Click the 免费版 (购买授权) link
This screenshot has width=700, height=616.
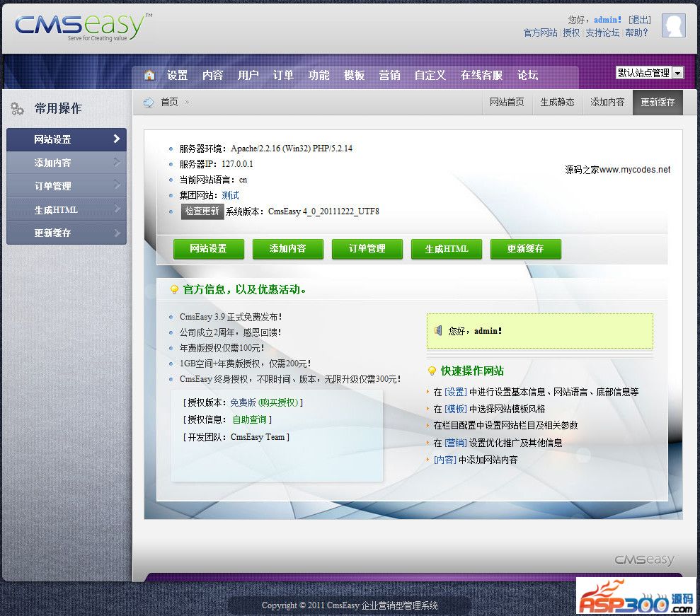[x=264, y=403]
